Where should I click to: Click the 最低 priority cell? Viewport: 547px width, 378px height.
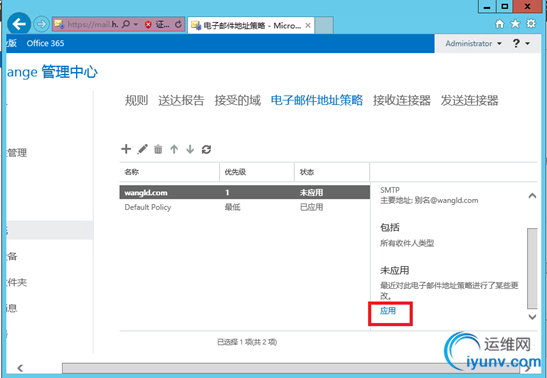pos(232,207)
